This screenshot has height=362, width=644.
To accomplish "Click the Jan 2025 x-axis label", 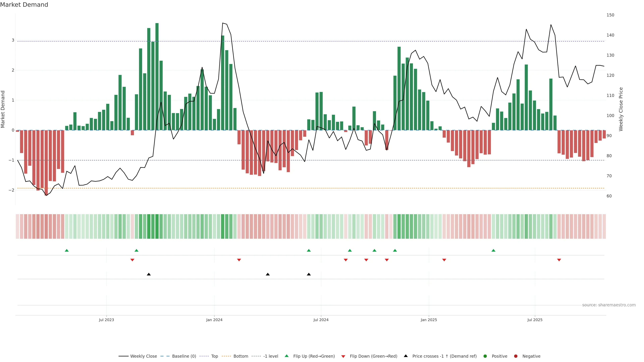I will pyautogui.click(x=429, y=320).
